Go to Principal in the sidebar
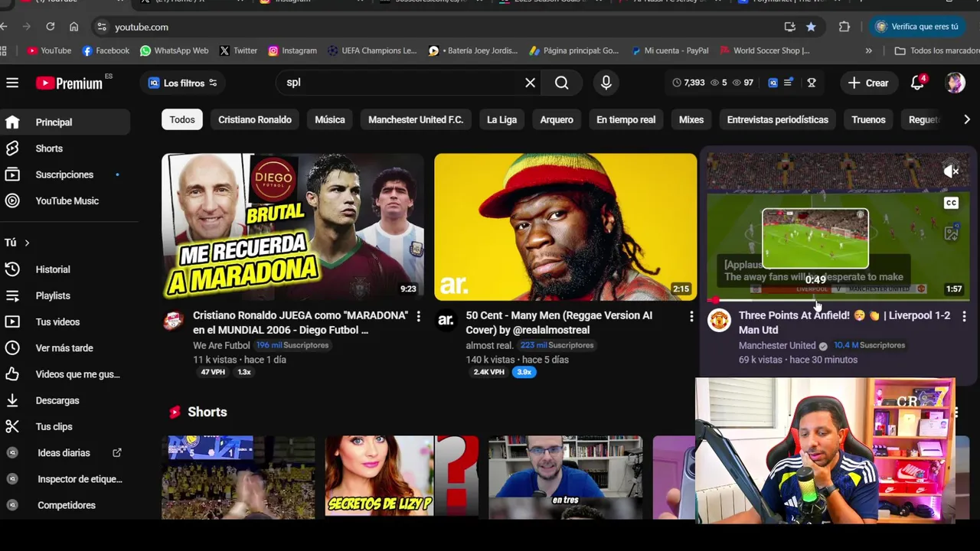Viewport: 980px width, 551px height. coord(65,122)
